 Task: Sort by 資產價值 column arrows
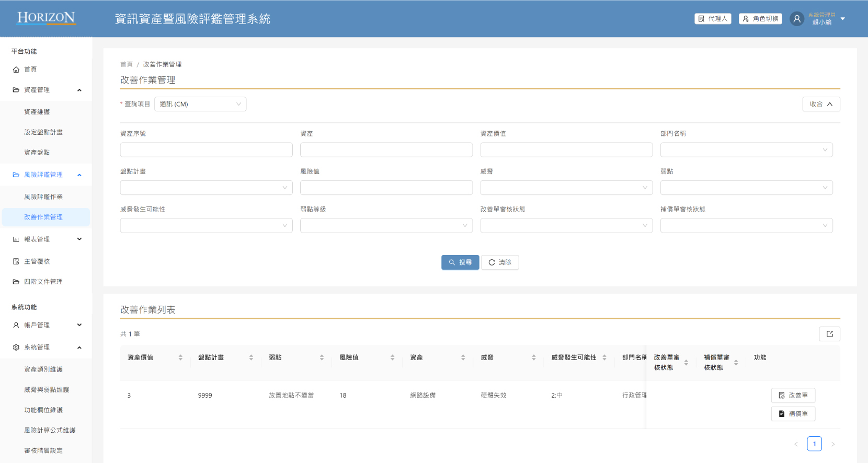click(180, 357)
